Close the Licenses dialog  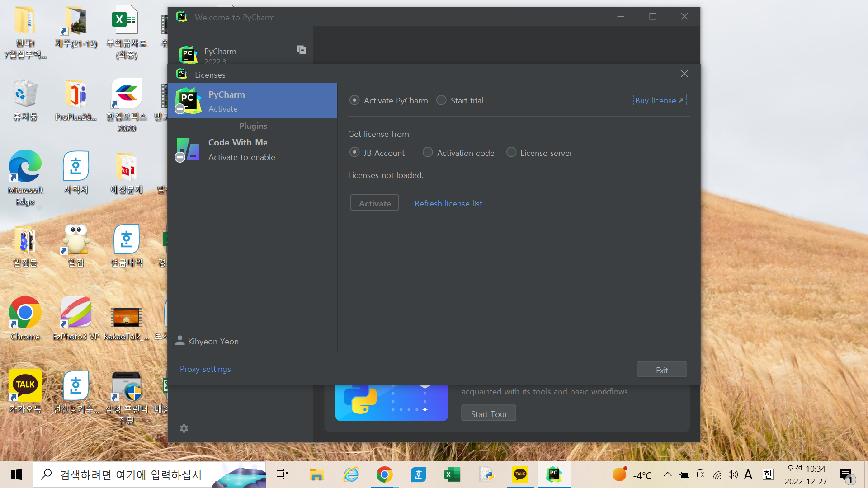coord(684,74)
